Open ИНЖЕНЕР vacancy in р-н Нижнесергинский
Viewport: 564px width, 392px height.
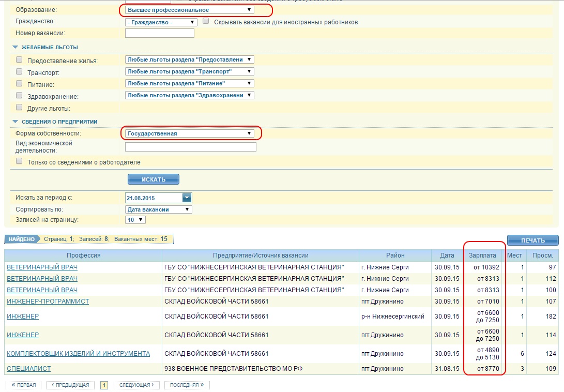coord(23,316)
